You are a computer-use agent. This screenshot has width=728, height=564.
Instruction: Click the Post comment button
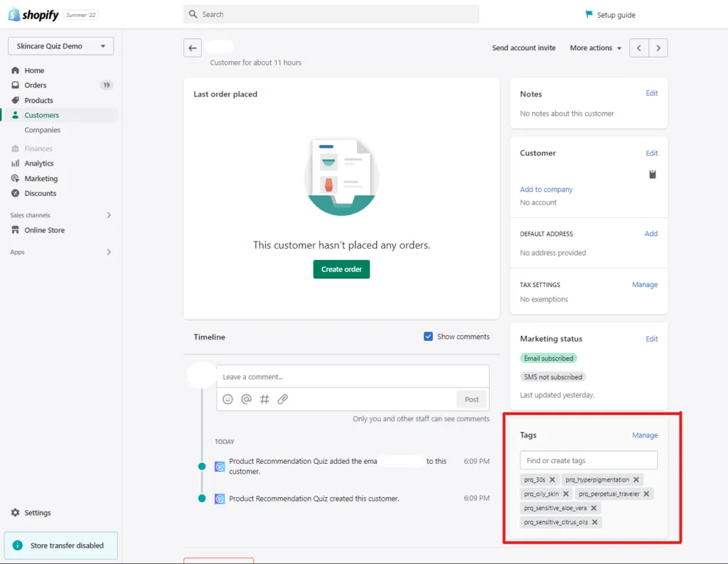tap(471, 399)
